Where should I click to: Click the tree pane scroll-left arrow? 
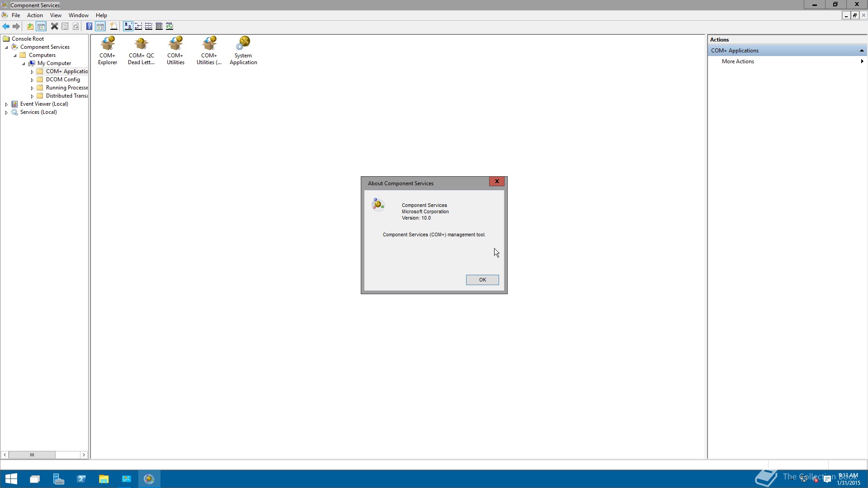coord(5,455)
